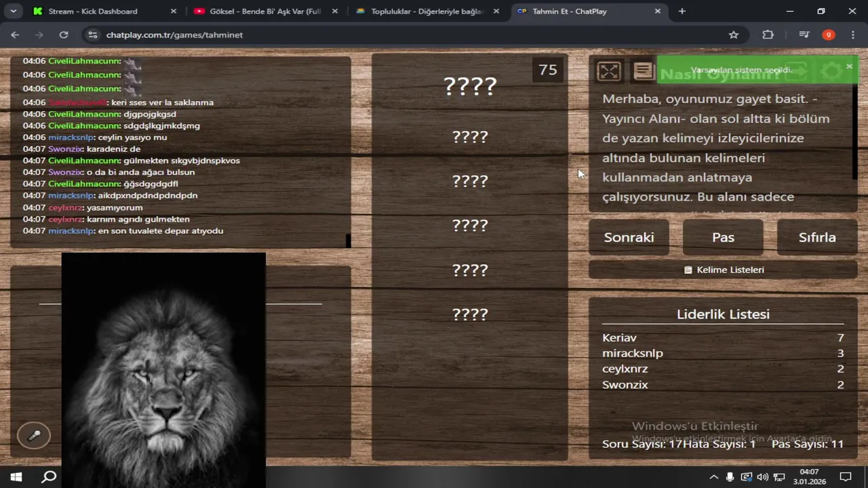Open network settings tray icon

(779, 476)
